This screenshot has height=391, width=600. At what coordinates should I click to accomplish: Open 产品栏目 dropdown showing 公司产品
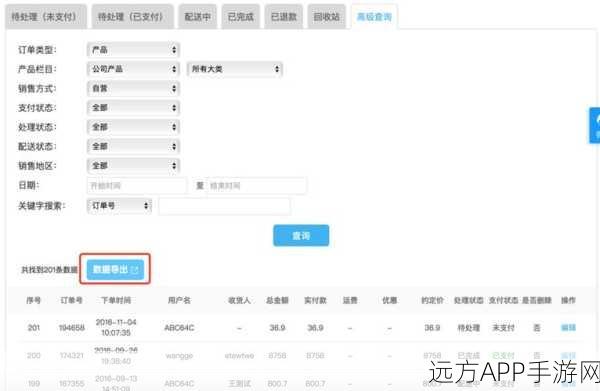[x=133, y=69]
